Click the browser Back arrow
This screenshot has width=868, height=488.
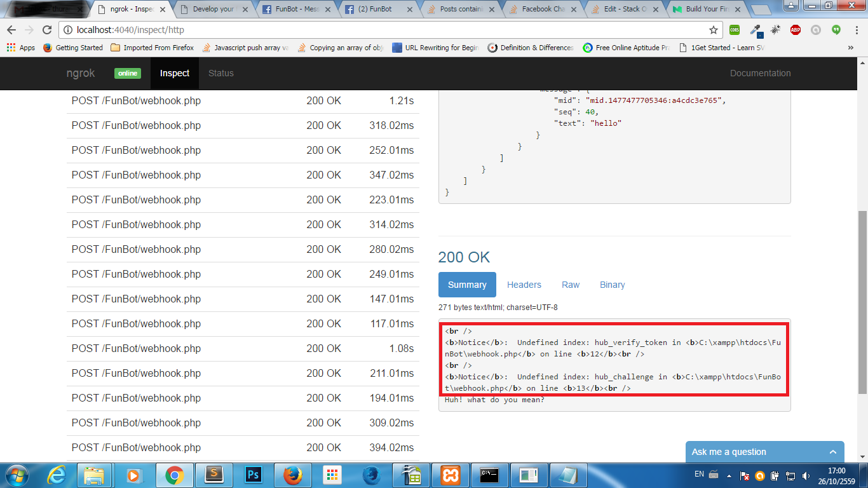pos(11,30)
